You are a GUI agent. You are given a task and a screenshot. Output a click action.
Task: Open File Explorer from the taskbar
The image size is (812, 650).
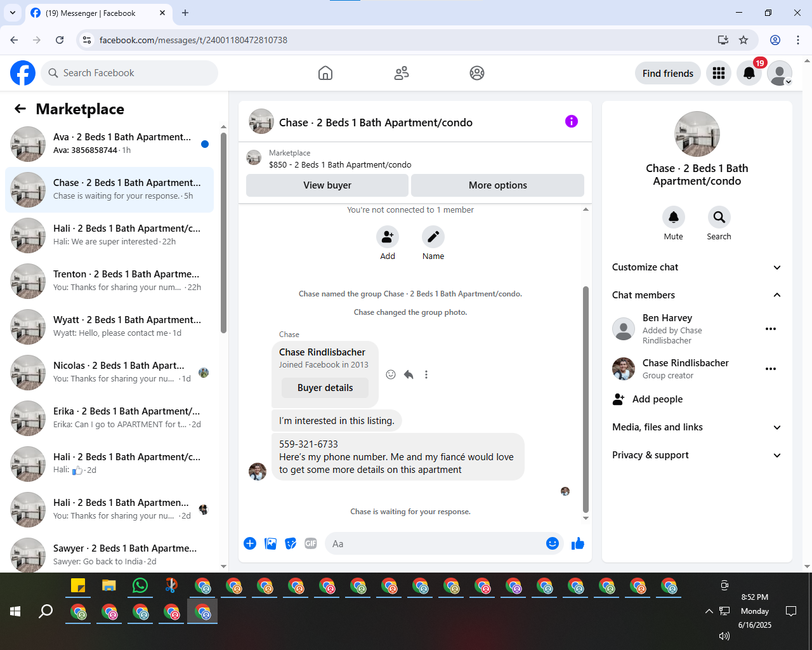[109, 585]
